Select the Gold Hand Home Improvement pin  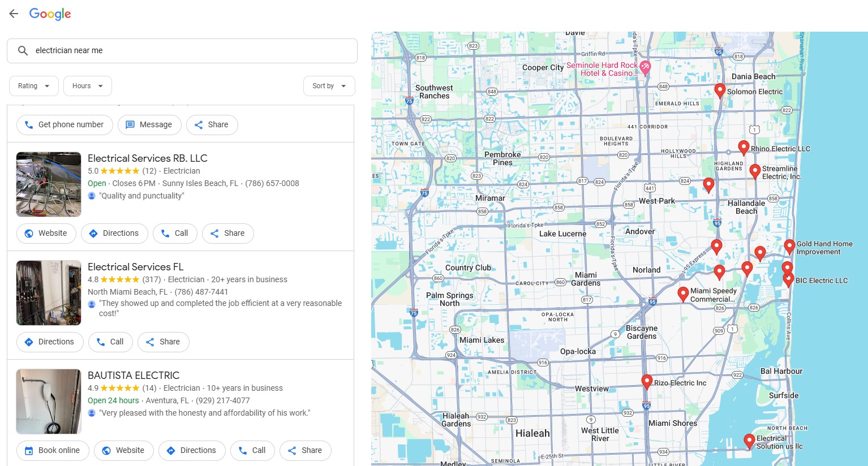point(789,247)
